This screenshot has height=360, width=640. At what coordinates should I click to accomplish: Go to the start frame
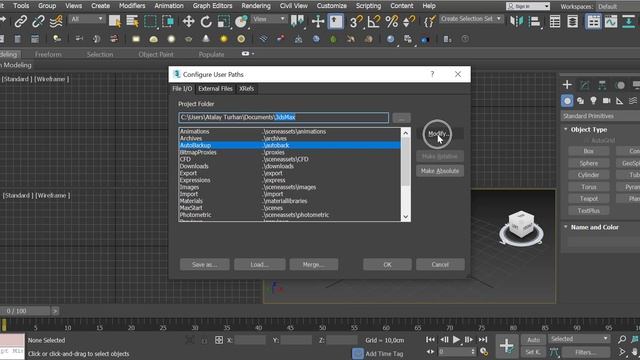[x=430, y=340]
